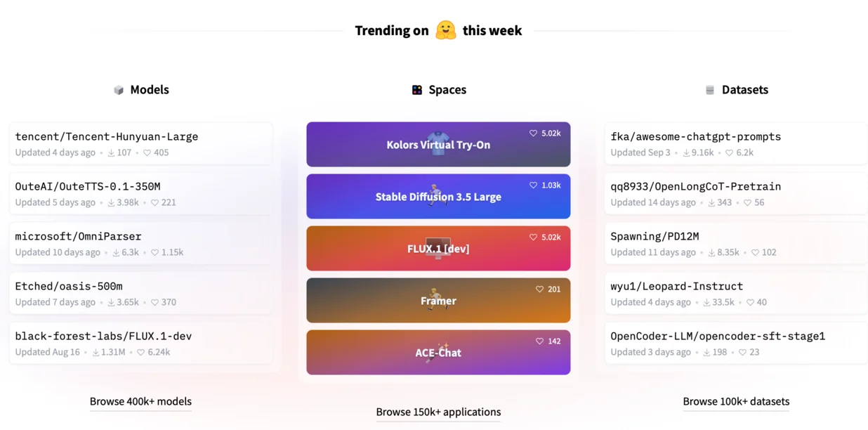Launch the FLUX.1 [dev] space
The width and height of the screenshot is (868, 430).
438,249
